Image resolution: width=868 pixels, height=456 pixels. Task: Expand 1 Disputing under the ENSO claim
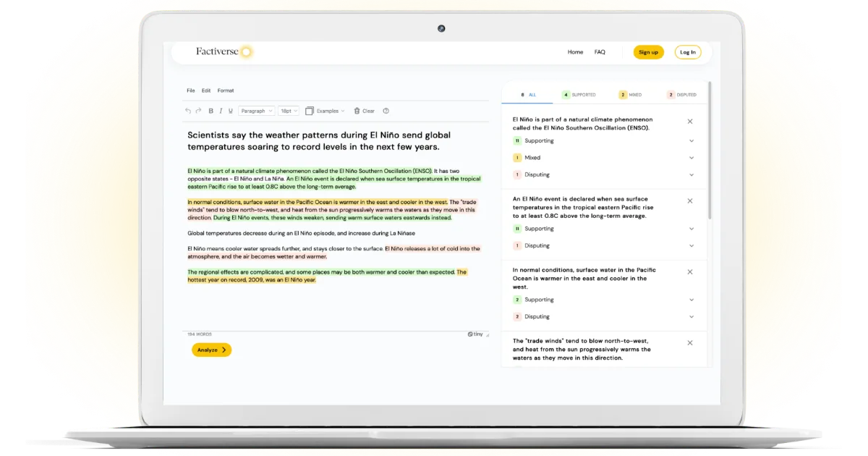click(x=603, y=174)
